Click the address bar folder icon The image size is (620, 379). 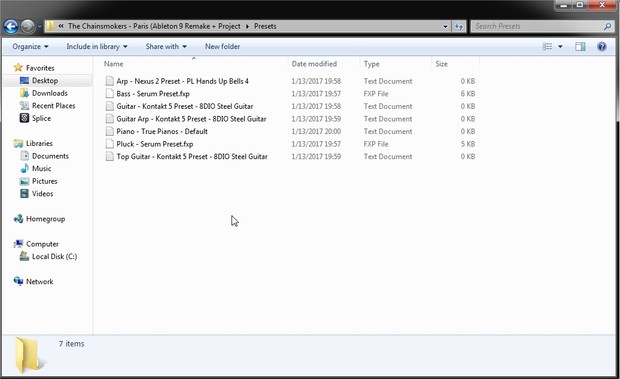click(50, 26)
